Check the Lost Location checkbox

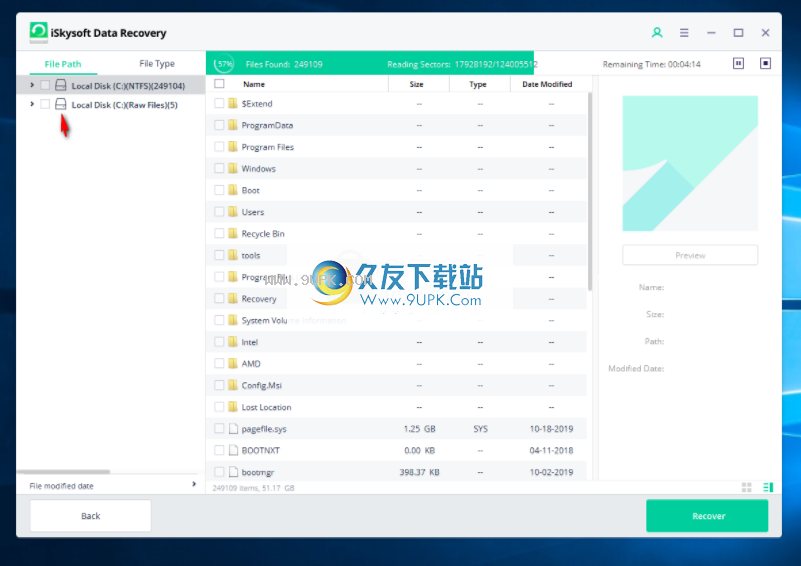click(x=219, y=407)
